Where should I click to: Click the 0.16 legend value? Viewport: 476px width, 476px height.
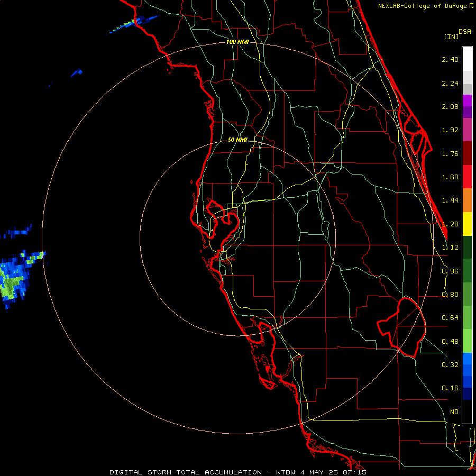(450, 388)
